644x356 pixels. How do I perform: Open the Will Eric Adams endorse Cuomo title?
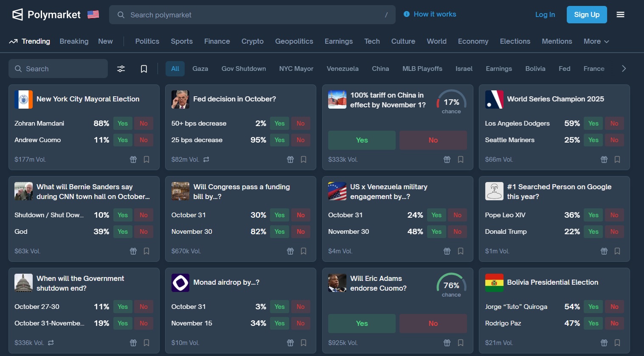pos(378,283)
